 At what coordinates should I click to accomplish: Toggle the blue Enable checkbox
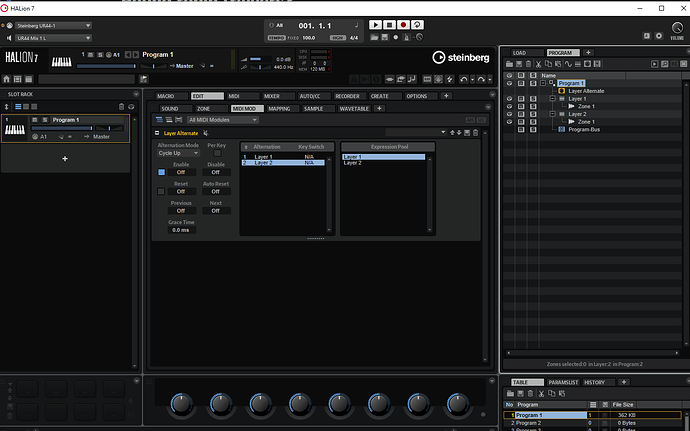click(x=161, y=172)
